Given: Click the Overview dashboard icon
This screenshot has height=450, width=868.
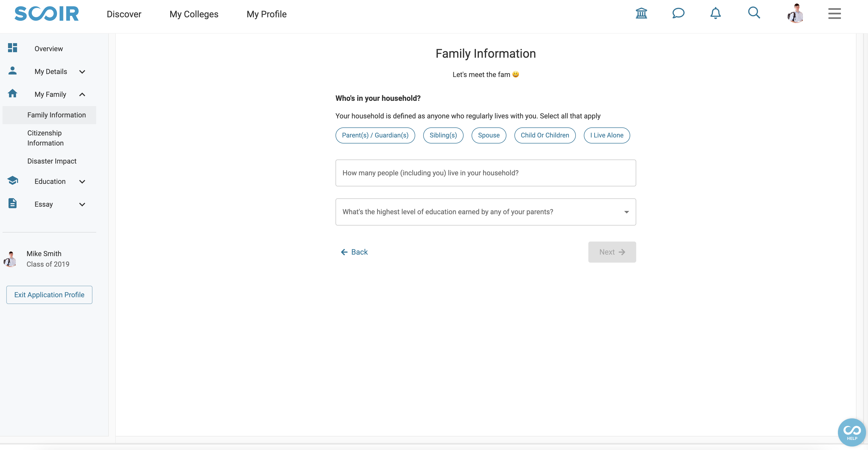Looking at the screenshot, I should 13,48.
